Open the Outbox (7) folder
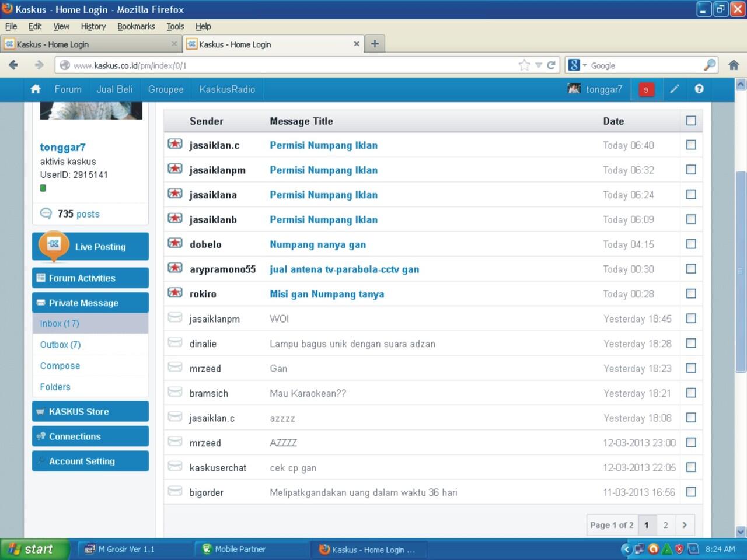Viewport: 747px width, 560px height. (60, 344)
